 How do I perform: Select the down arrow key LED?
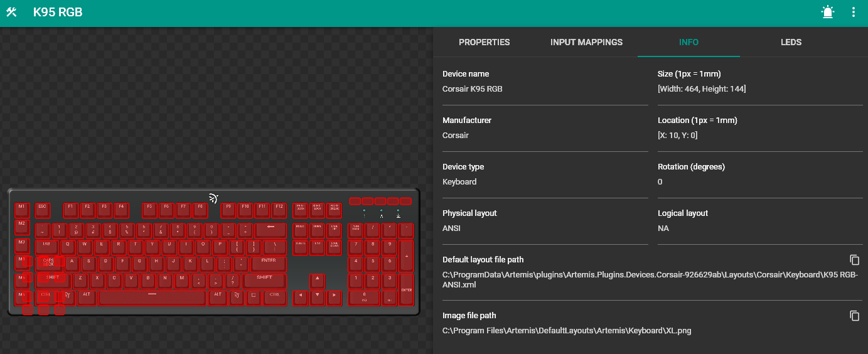click(x=318, y=298)
